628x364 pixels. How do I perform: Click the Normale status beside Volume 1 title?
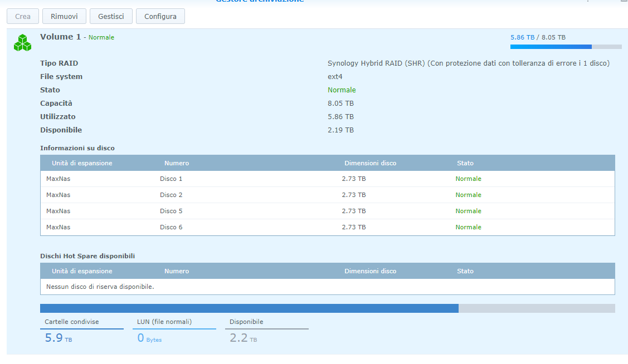tap(101, 37)
